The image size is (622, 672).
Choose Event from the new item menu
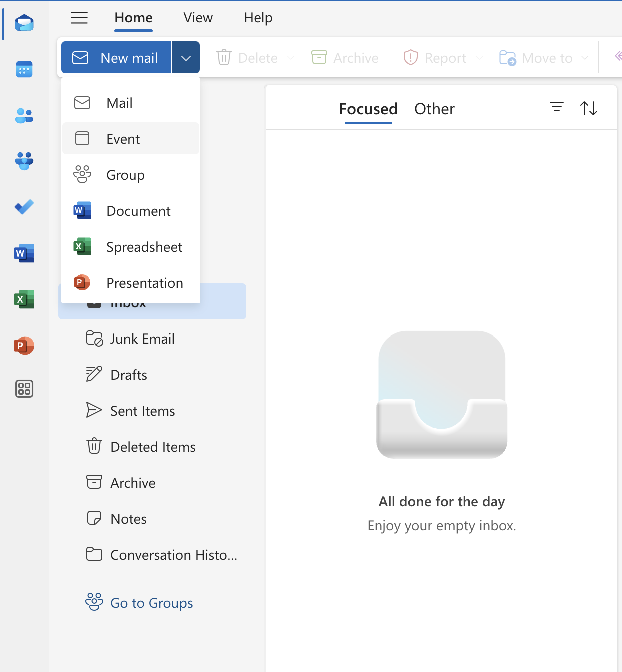pyautogui.click(x=123, y=139)
